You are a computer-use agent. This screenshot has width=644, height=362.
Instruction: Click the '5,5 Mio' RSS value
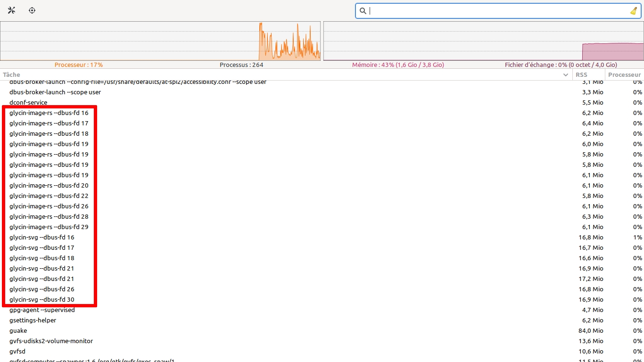[x=593, y=102]
